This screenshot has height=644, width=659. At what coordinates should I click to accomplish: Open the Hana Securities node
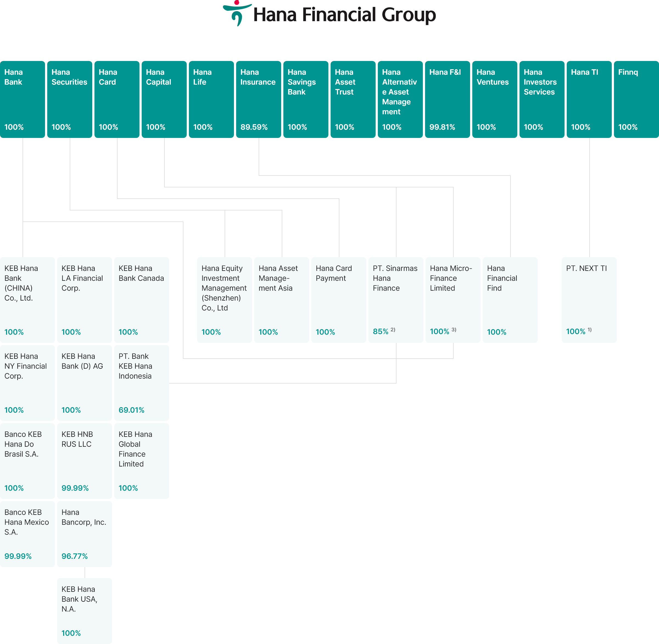(x=69, y=99)
